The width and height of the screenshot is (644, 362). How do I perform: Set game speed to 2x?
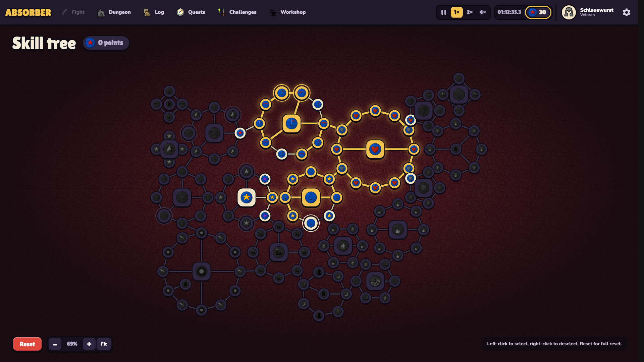click(470, 12)
